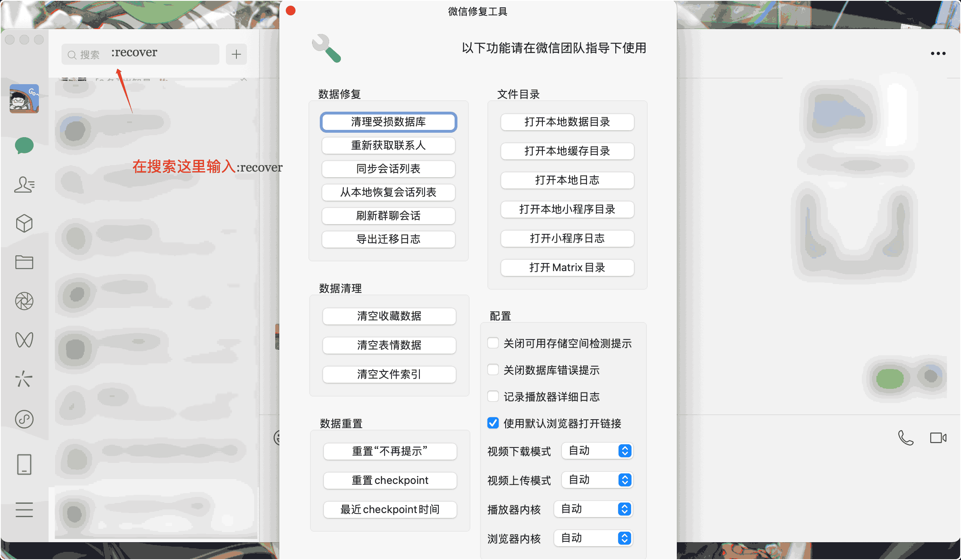This screenshot has height=560, width=961.
Task: Click the 打开本地日志 button
Action: click(567, 180)
